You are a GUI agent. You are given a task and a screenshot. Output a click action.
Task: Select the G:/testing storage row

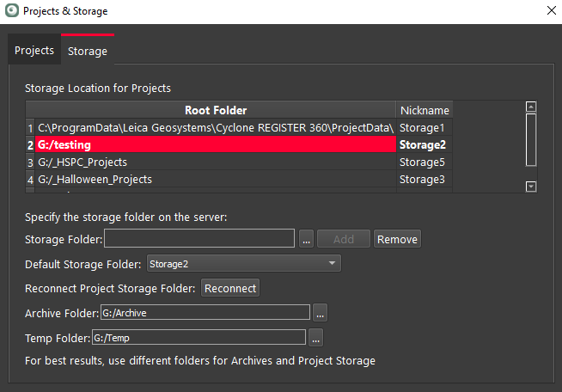coord(215,144)
